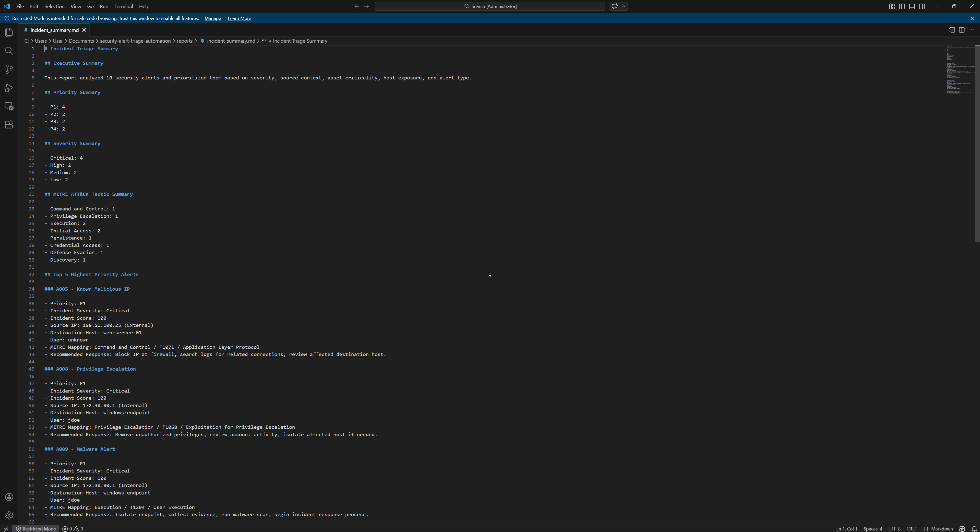Viewport: 980px width, 532px height.
Task: Go back using the title bar arrow
Action: (356, 6)
